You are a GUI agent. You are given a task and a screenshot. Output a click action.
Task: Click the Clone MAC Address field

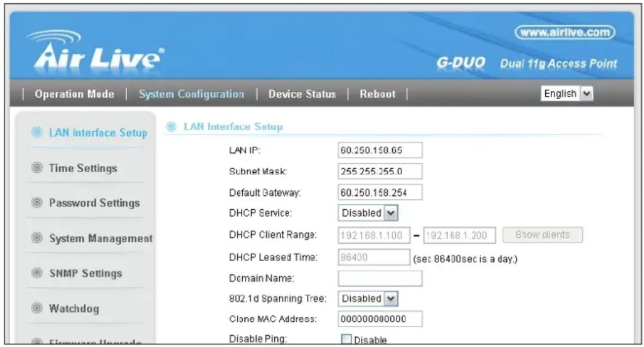coord(380,319)
